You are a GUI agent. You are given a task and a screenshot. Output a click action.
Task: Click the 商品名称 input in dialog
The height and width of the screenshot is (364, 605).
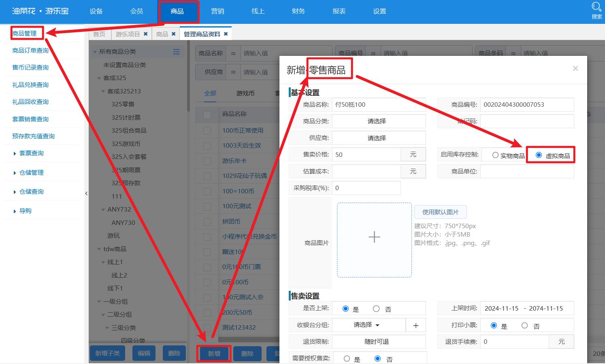379,104
